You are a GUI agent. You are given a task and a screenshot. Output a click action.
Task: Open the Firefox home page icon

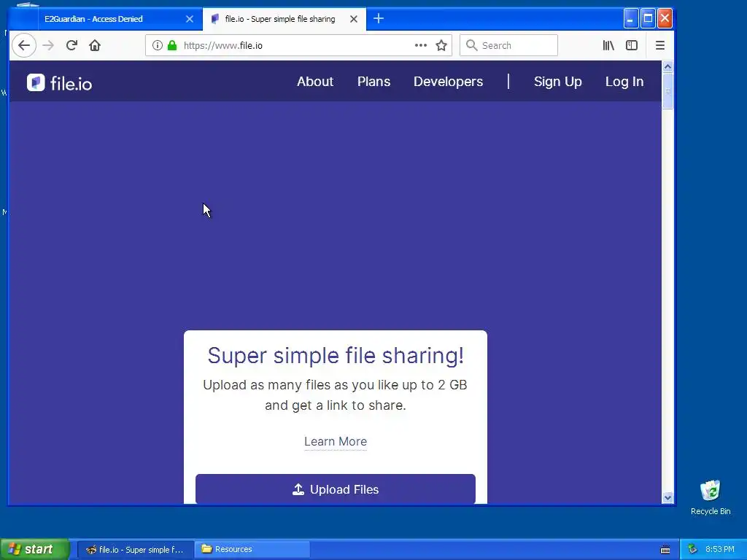coord(95,45)
